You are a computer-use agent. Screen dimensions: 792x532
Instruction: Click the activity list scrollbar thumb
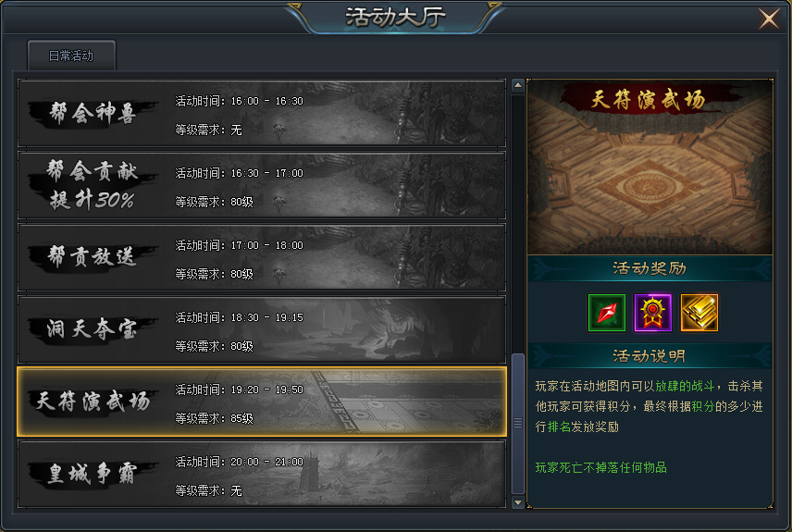click(518, 424)
